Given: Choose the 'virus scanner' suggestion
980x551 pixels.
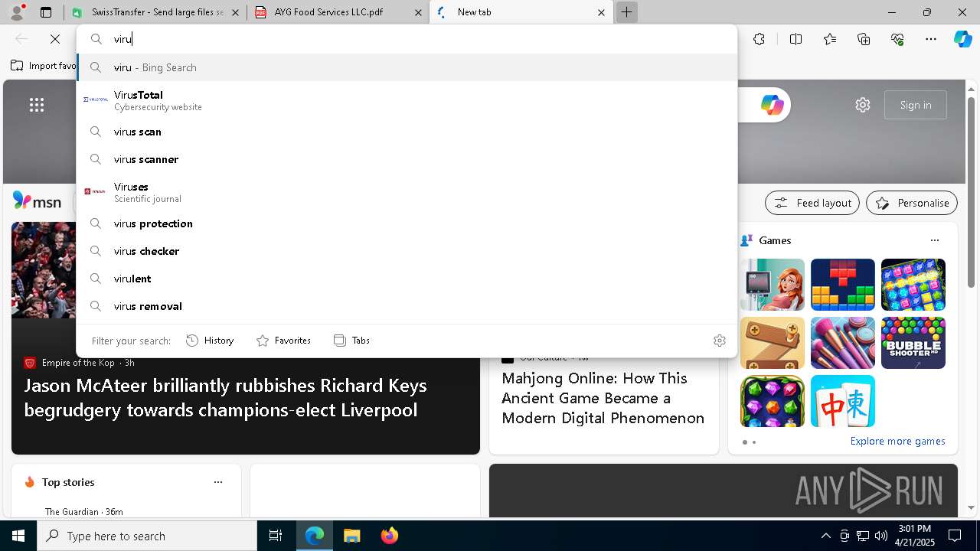Looking at the screenshot, I should (x=407, y=159).
